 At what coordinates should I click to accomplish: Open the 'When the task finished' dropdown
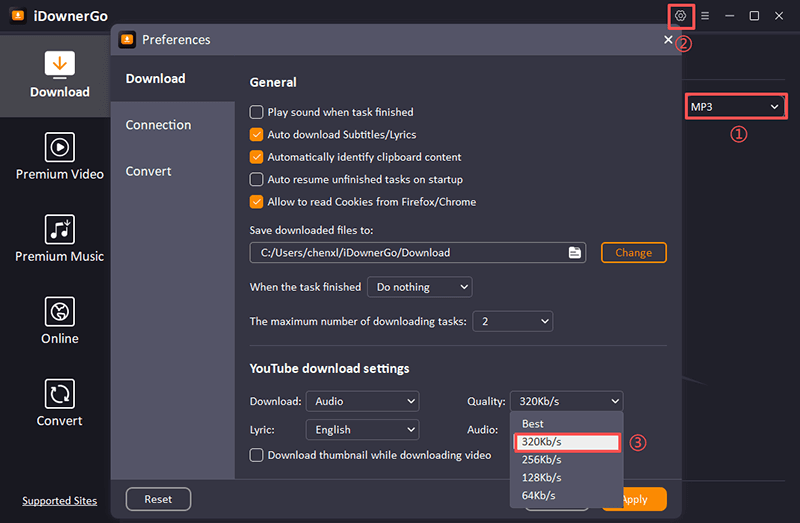[x=419, y=287]
